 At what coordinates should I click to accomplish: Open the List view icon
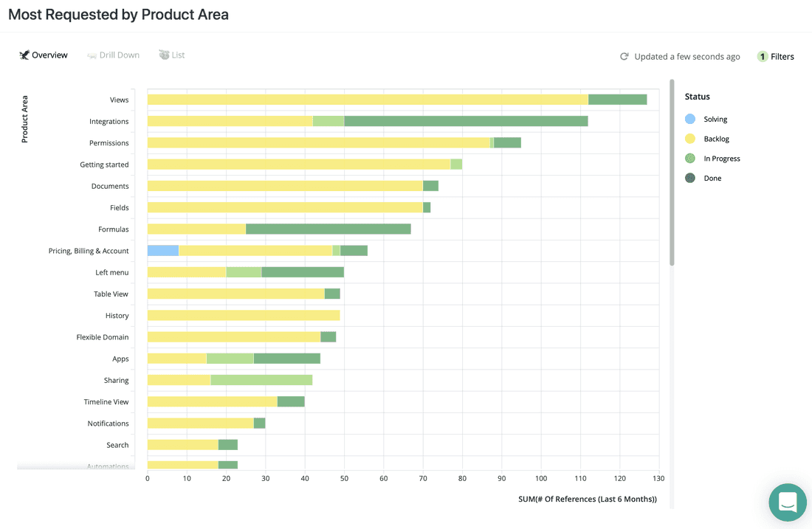(x=163, y=55)
